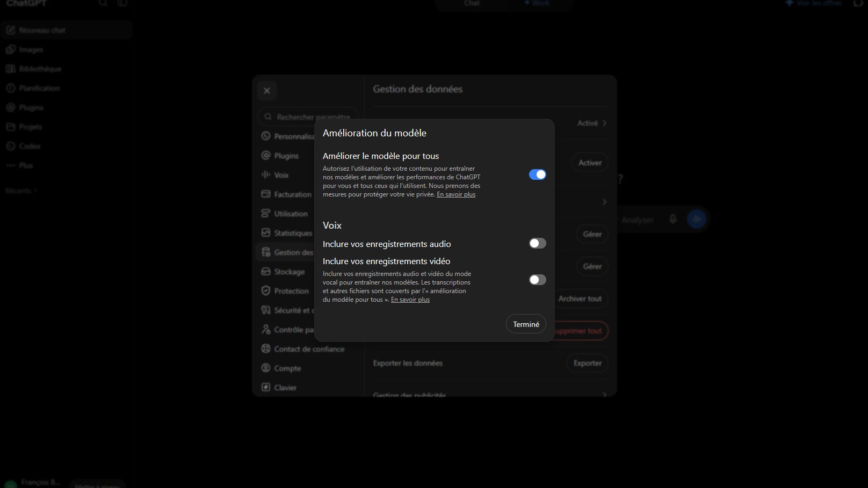The image size is (868, 488).
Task: Click the microphone dictation icon
Action: (672, 219)
